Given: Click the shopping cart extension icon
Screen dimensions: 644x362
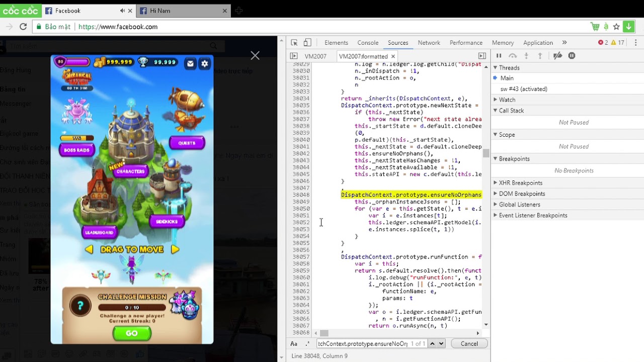Looking at the screenshot, I should pos(595,27).
